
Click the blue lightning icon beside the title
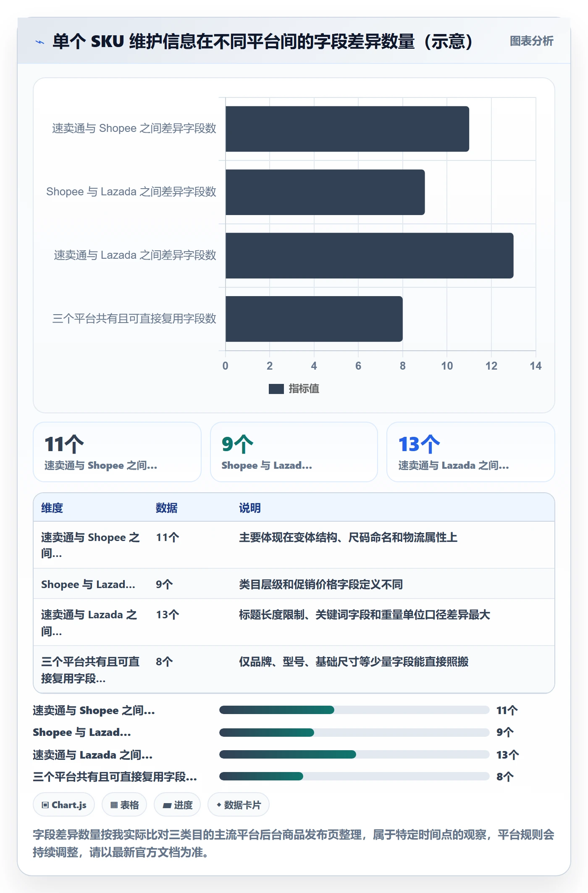tap(40, 42)
